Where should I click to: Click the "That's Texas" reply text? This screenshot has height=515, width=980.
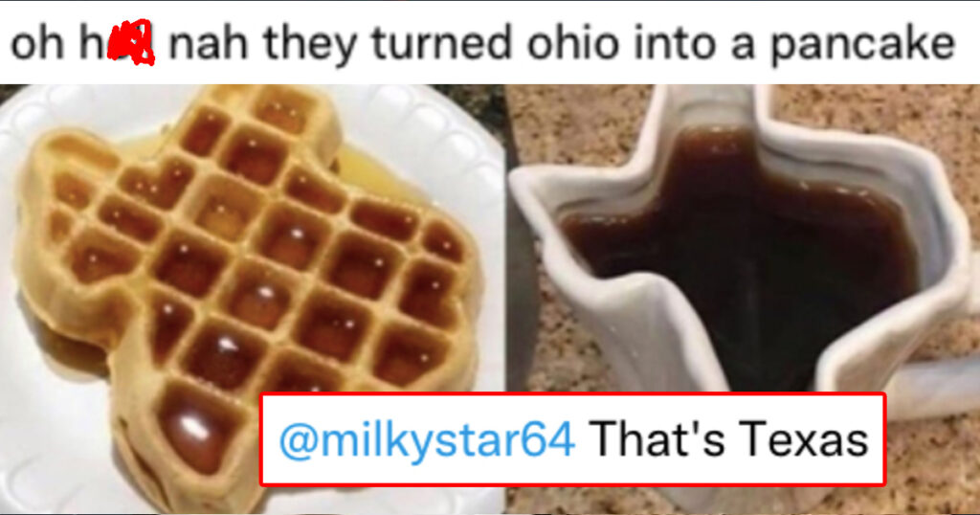pos(728,439)
